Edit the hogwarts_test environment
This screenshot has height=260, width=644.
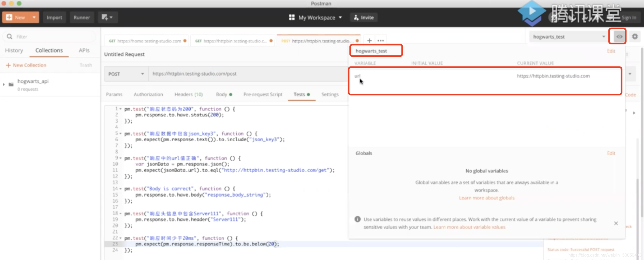pos(611,51)
